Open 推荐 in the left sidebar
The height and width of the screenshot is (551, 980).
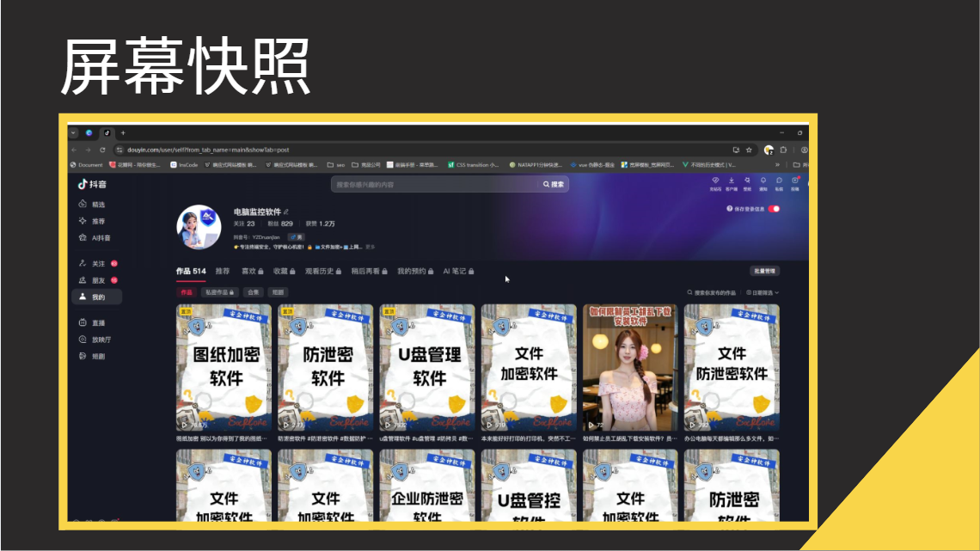[93, 221]
